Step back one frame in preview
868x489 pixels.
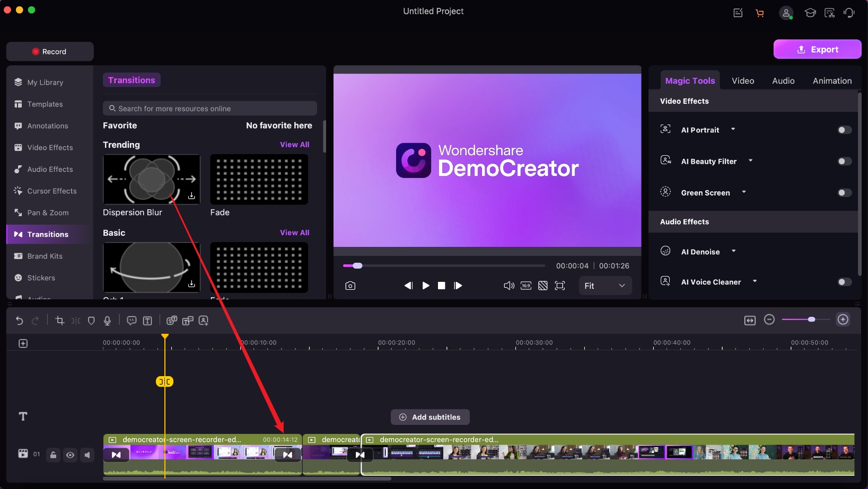[x=408, y=286]
